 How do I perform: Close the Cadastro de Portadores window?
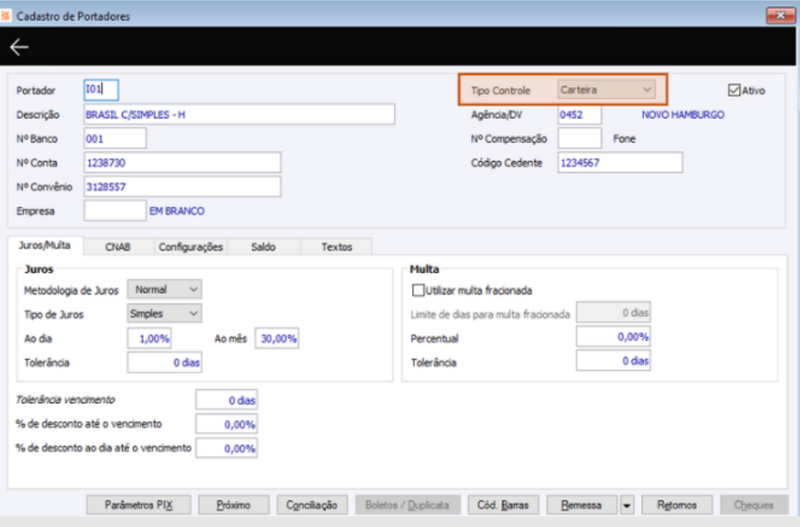(x=780, y=15)
